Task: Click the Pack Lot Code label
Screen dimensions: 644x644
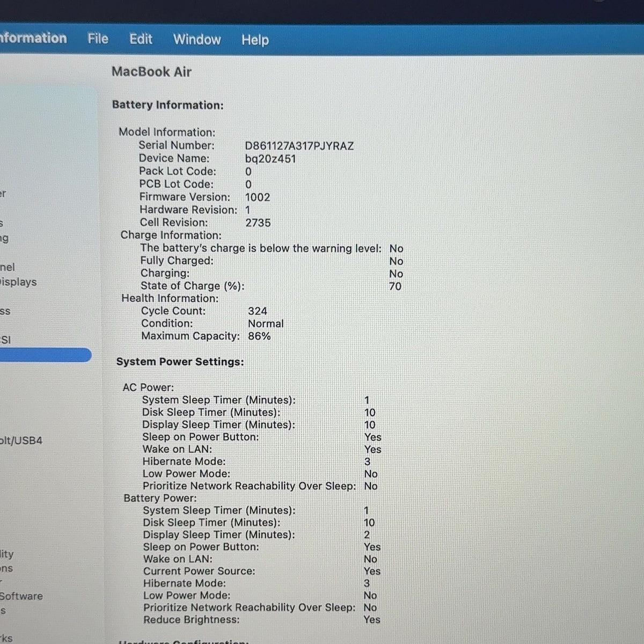Action: point(178,171)
